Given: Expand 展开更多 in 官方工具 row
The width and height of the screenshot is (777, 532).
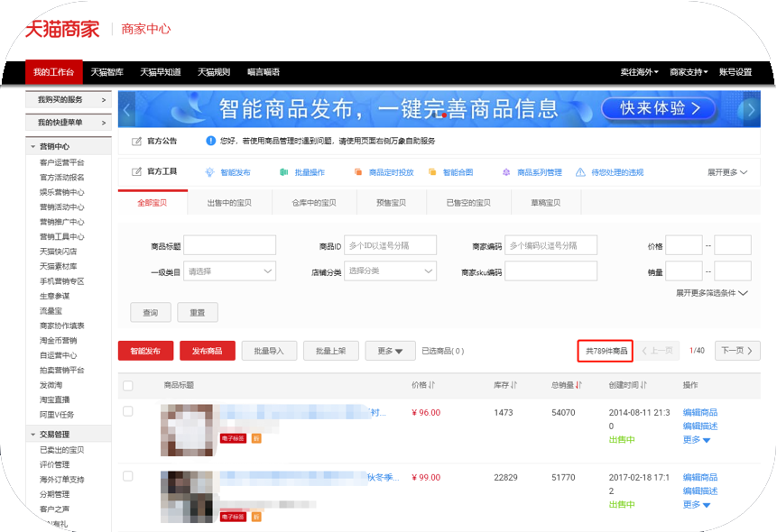Looking at the screenshot, I should click(x=727, y=172).
